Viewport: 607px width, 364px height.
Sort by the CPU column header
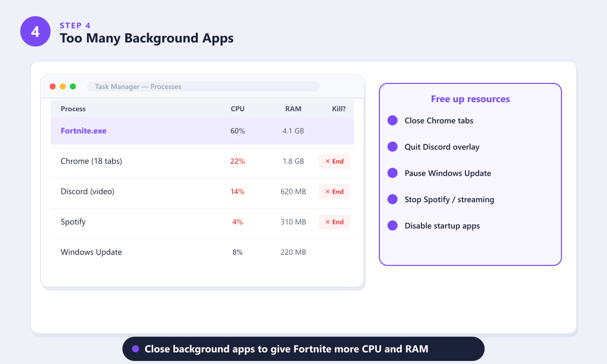coord(238,109)
